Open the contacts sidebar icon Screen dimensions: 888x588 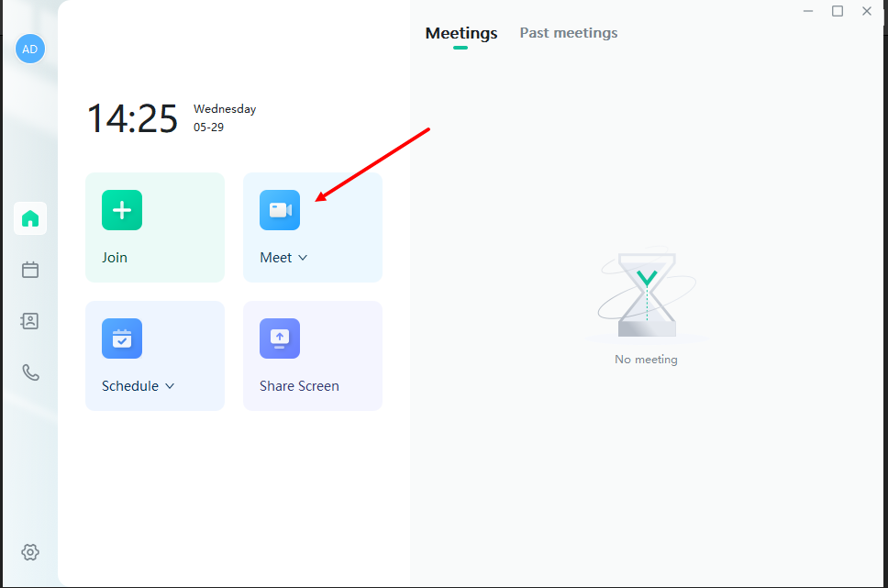pyautogui.click(x=30, y=321)
